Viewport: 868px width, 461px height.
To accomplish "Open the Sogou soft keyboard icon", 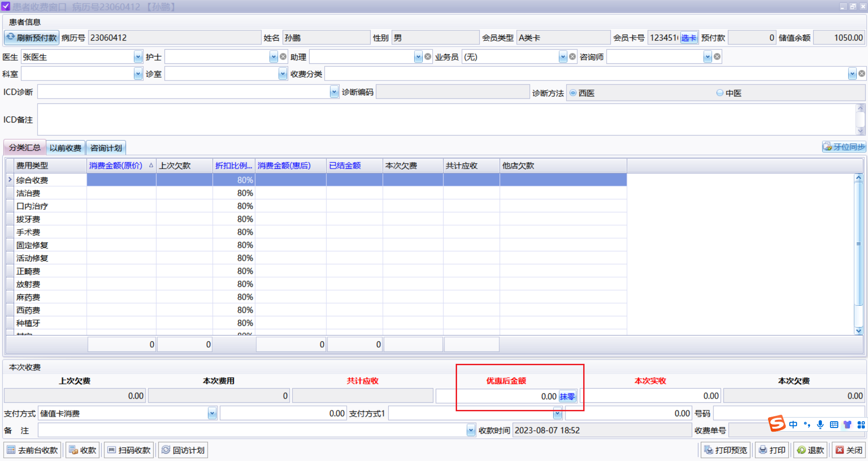I will coord(834,424).
